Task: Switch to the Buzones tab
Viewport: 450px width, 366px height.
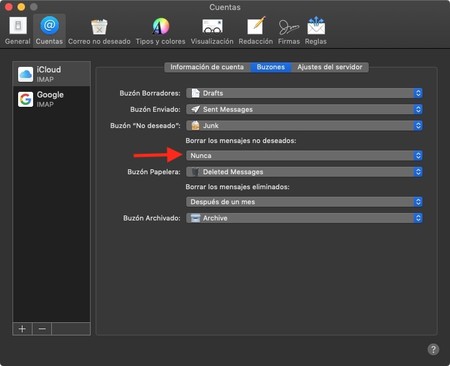Action: pyautogui.click(x=271, y=67)
